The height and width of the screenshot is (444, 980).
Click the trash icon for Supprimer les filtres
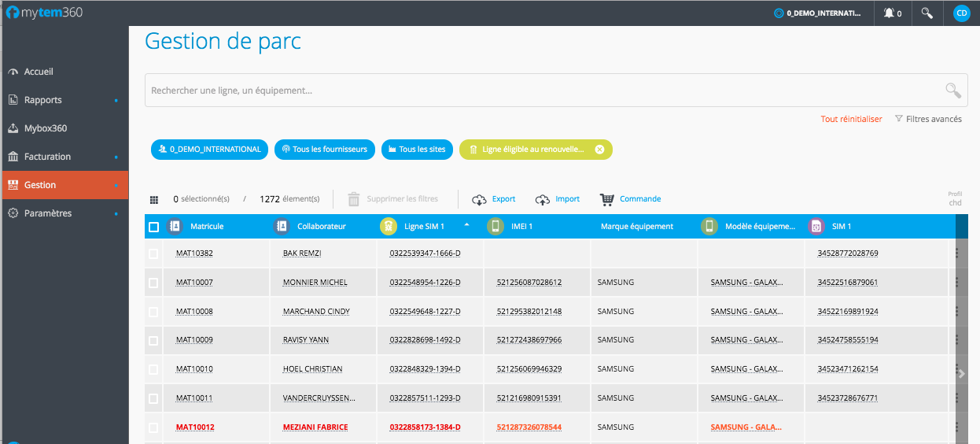click(354, 199)
